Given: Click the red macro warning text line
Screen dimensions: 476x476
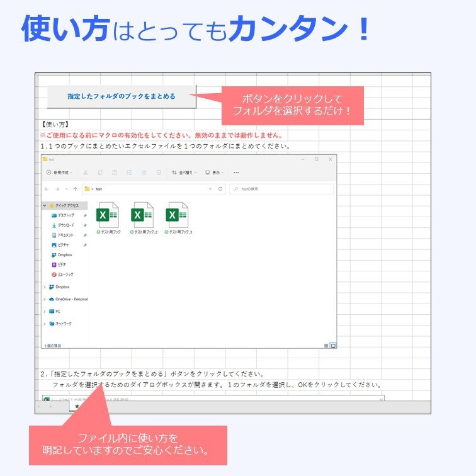Looking at the screenshot, I should click(x=161, y=135).
